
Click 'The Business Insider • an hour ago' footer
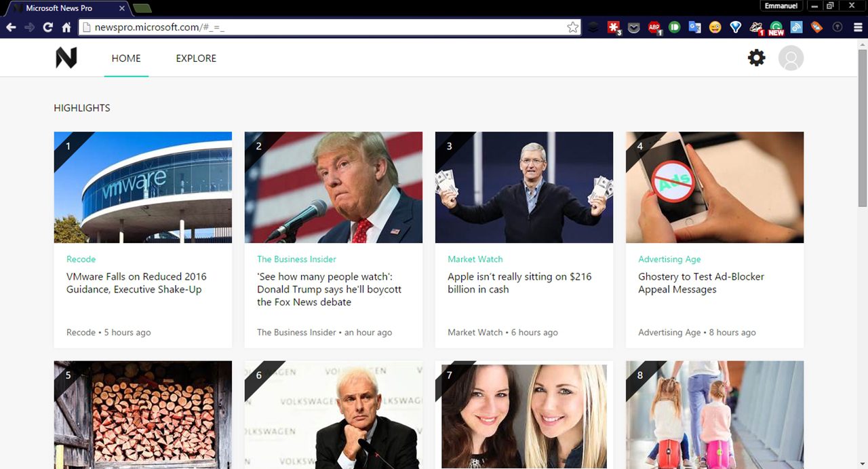[x=324, y=333]
